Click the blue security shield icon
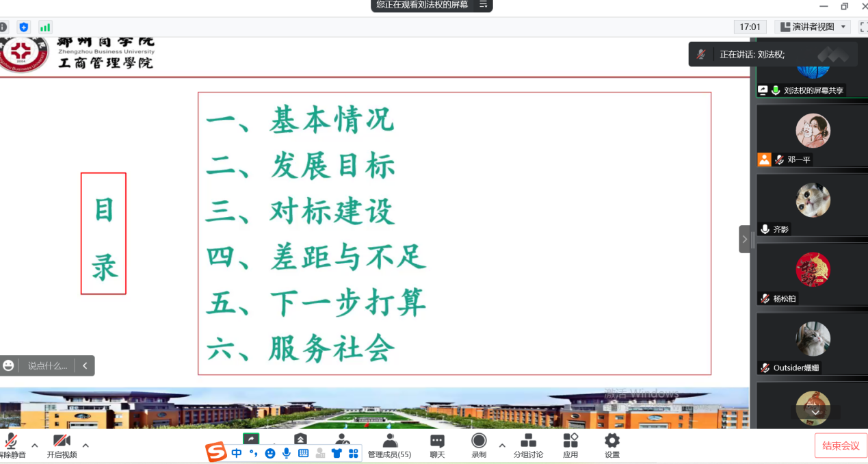868x464 pixels. tap(24, 27)
